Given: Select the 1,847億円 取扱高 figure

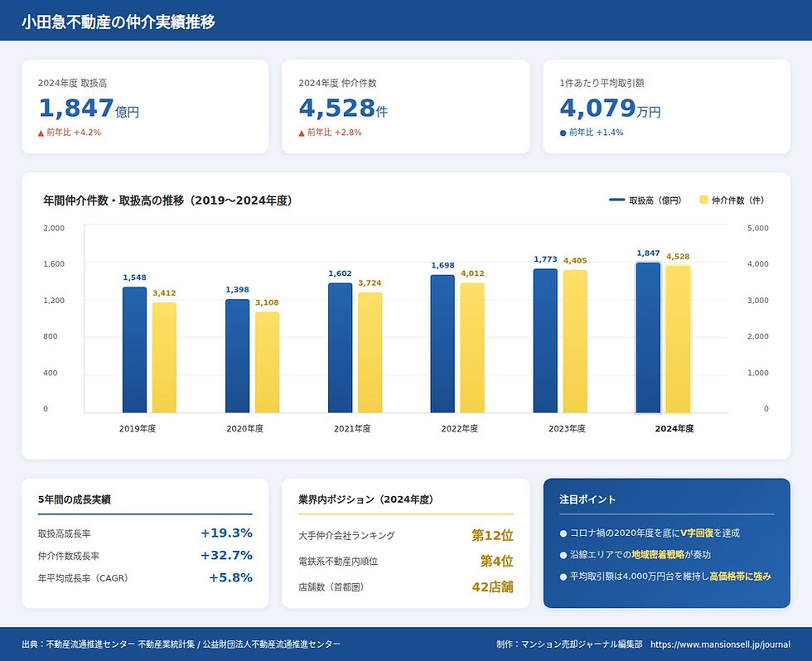Looking at the screenshot, I should point(89,109).
